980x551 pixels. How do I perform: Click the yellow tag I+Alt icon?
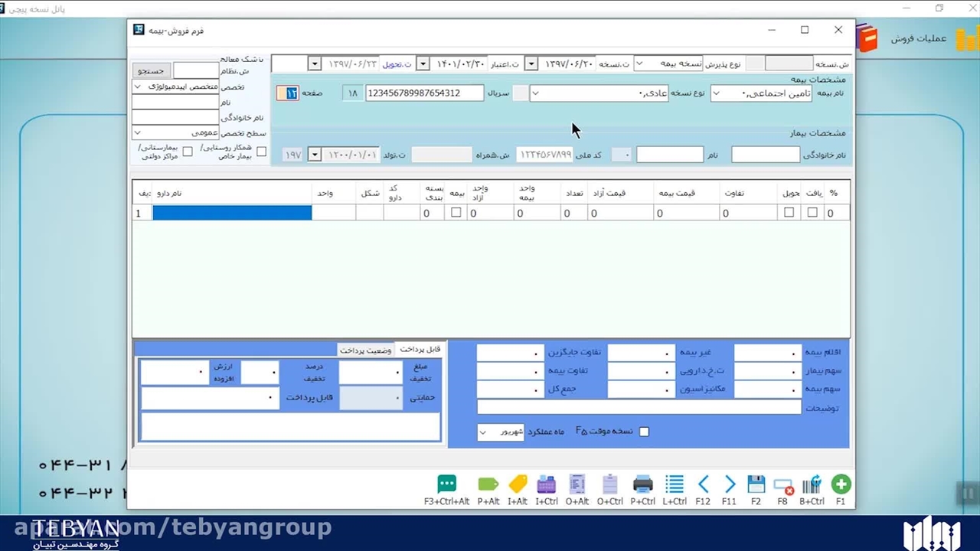point(518,484)
